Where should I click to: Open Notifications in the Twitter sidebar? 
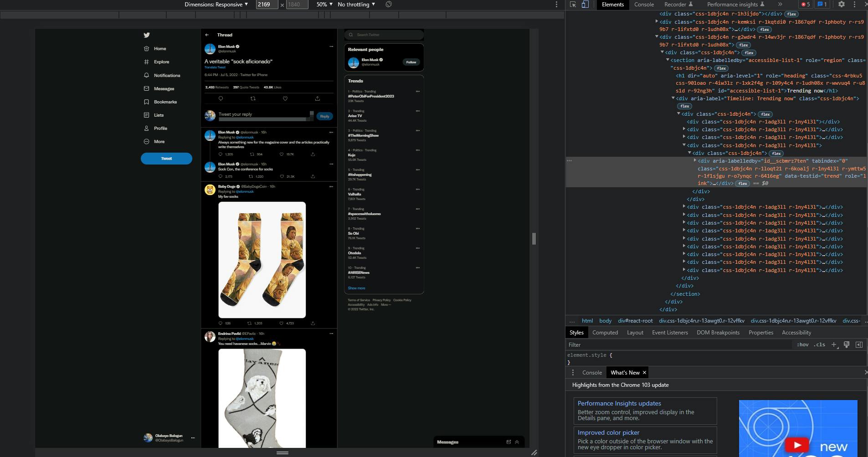162,75
